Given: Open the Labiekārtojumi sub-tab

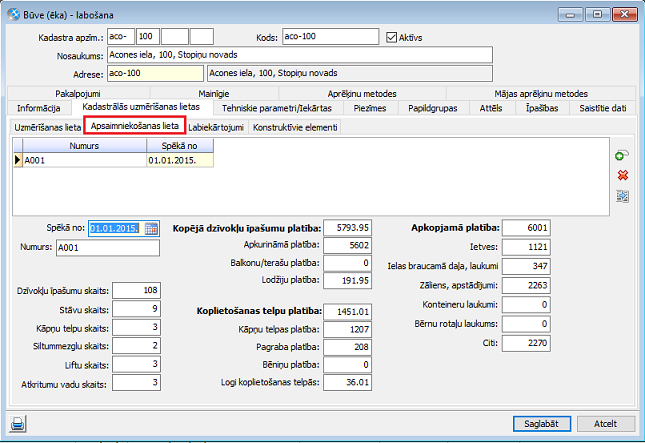Looking at the screenshot, I should (216, 128).
